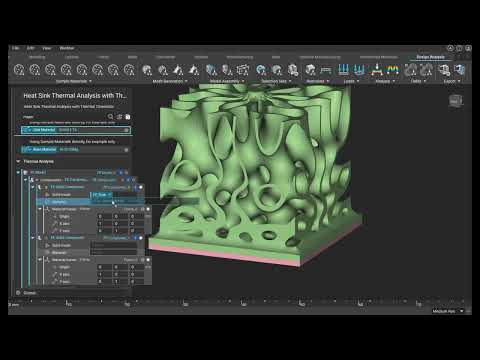Click the last icon in the Mesh Generation group
This screenshot has height=360, width=480.
194,70
